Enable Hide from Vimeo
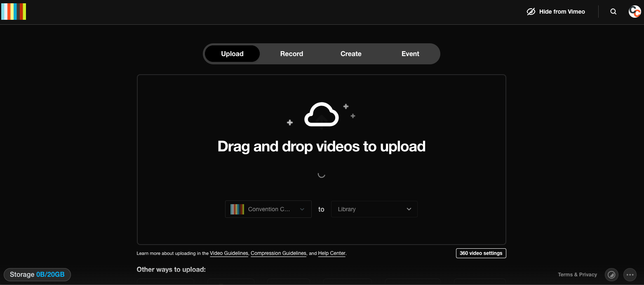 point(562,12)
